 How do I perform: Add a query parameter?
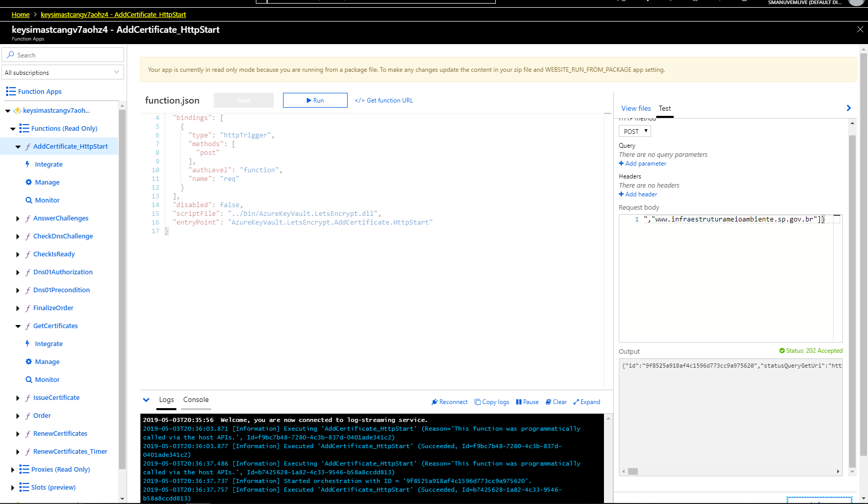(642, 163)
